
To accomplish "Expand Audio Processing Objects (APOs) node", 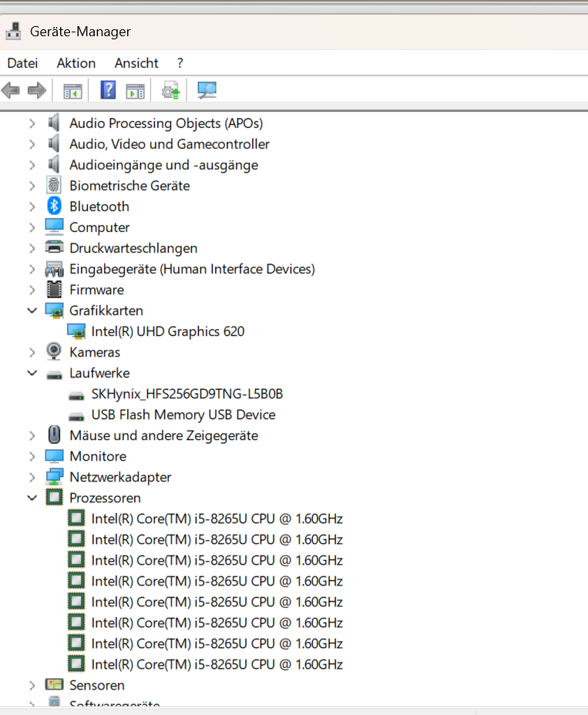I will [x=32, y=123].
